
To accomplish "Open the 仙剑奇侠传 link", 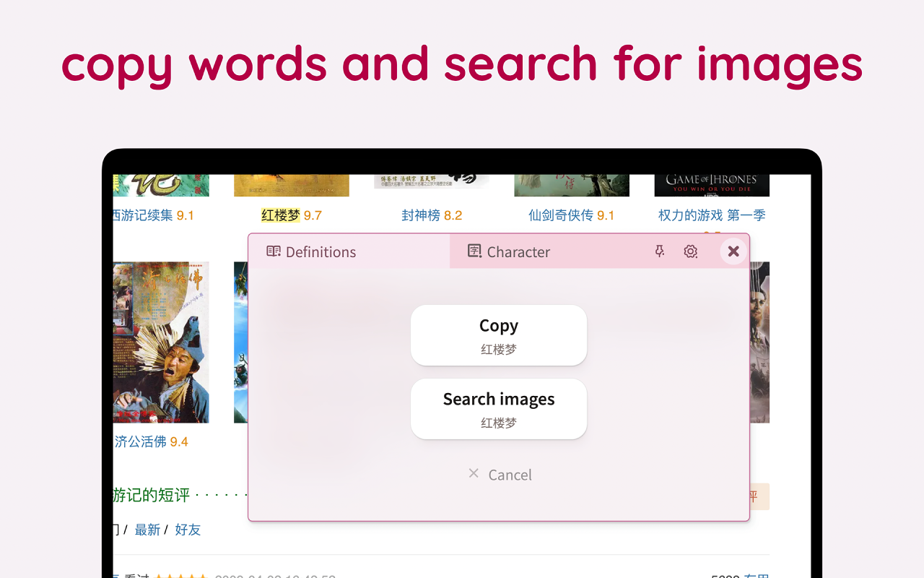I will (x=562, y=215).
